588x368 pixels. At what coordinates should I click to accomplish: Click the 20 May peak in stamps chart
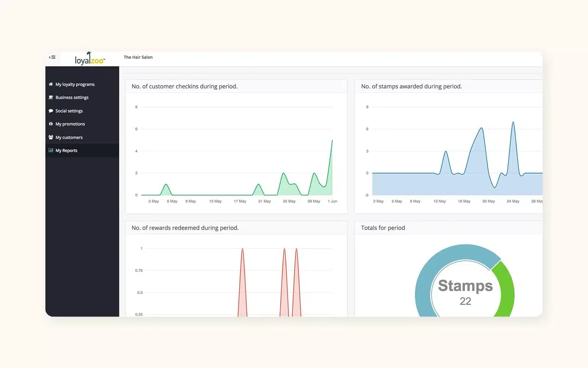pos(481,128)
